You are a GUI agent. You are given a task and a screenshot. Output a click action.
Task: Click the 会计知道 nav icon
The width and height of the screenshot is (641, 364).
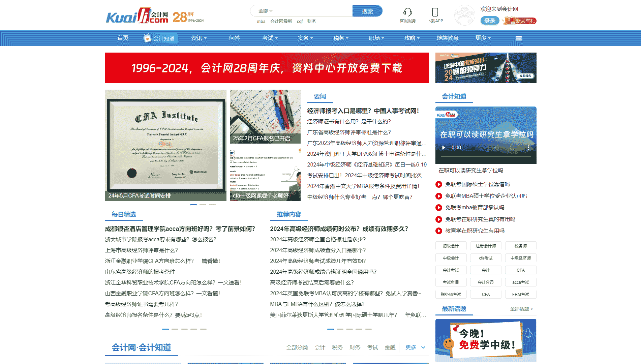pos(147,38)
